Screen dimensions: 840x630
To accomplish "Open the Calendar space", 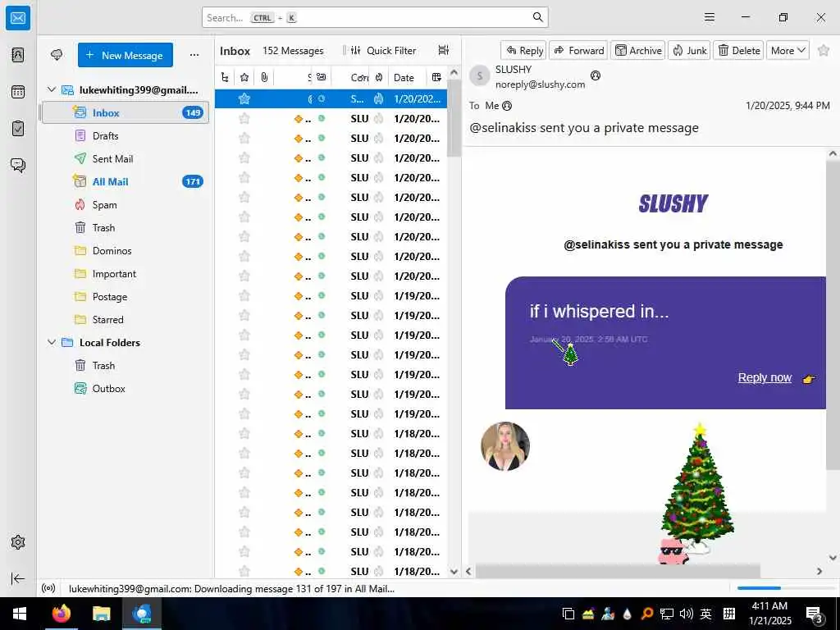I will [18, 92].
